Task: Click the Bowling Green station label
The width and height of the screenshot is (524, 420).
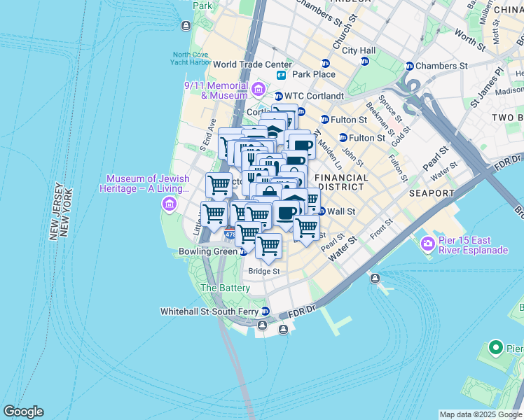Action: (x=208, y=251)
